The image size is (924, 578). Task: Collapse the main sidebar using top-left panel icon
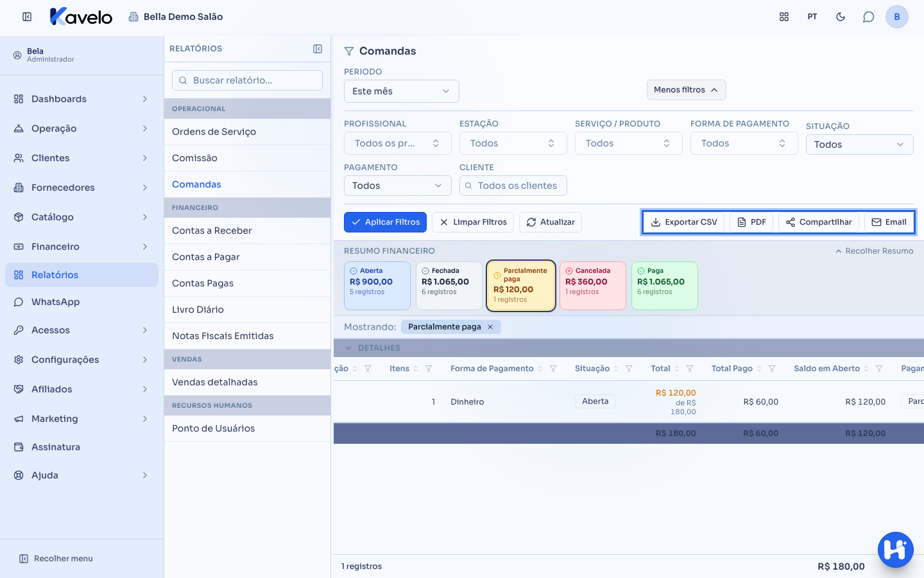pyautogui.click(x=27, y=17)
